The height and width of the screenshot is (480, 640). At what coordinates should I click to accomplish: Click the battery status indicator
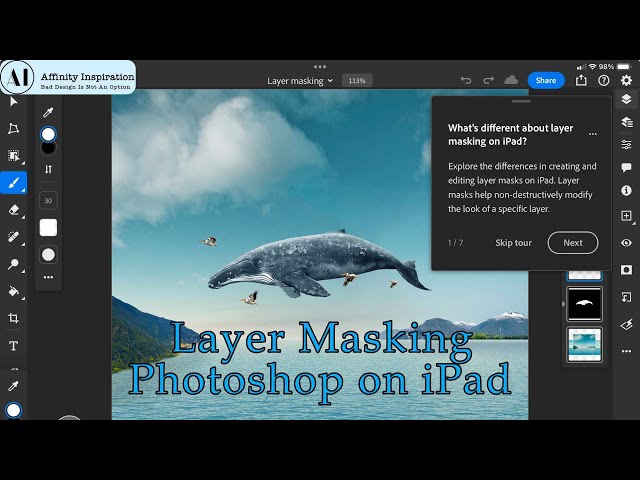(624, 67)
